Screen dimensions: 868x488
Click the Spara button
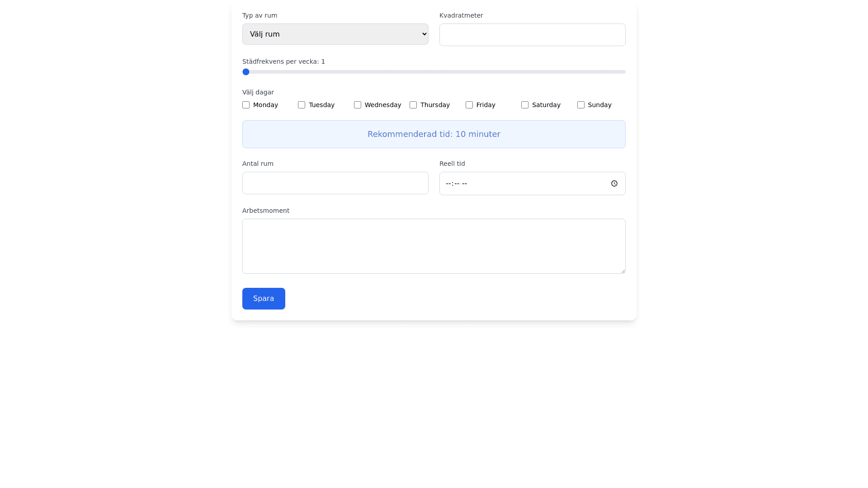pos(264,299)
